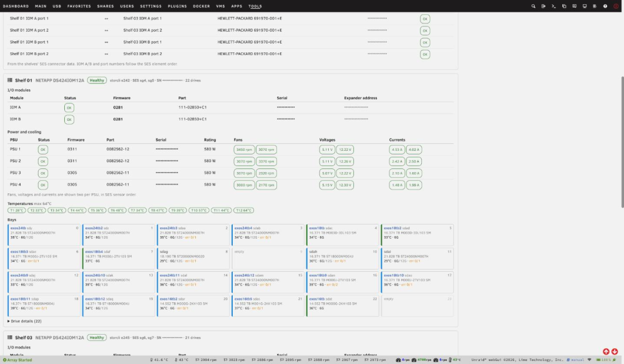Click the logout icon in top bar
The image size is (624, 364).
544,6
